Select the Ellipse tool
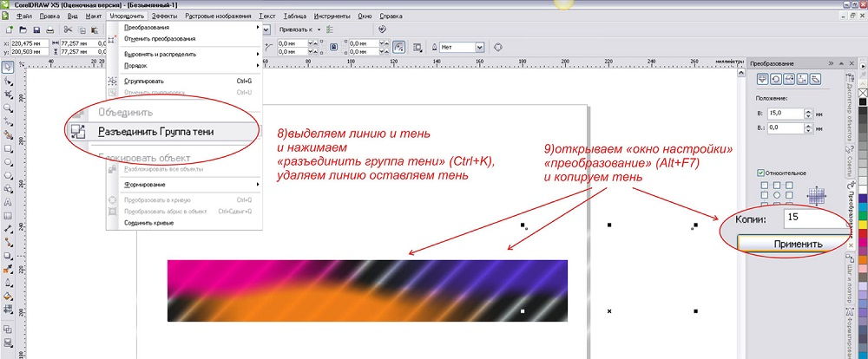 tap(9, 162)
